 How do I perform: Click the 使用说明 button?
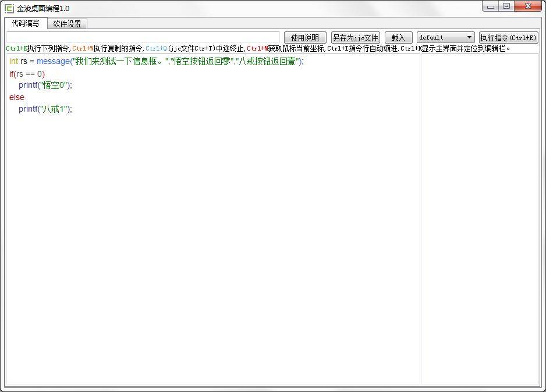(x=305, y=38)
